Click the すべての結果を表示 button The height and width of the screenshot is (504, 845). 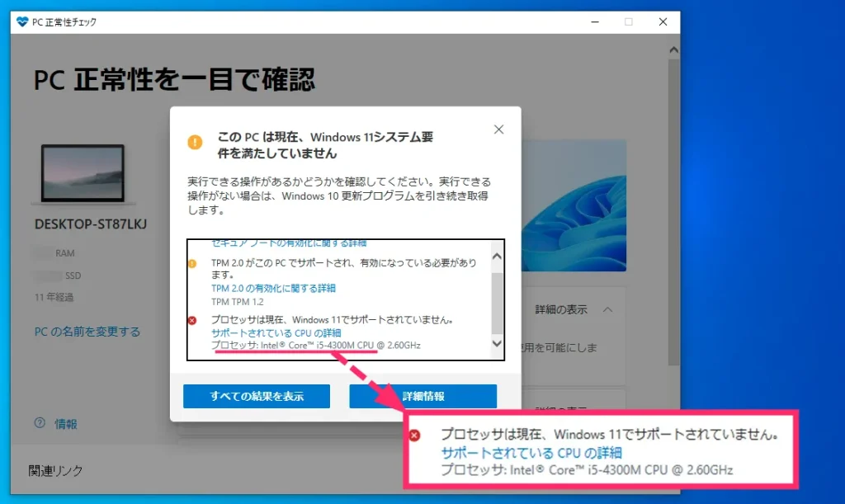(257, 396)
